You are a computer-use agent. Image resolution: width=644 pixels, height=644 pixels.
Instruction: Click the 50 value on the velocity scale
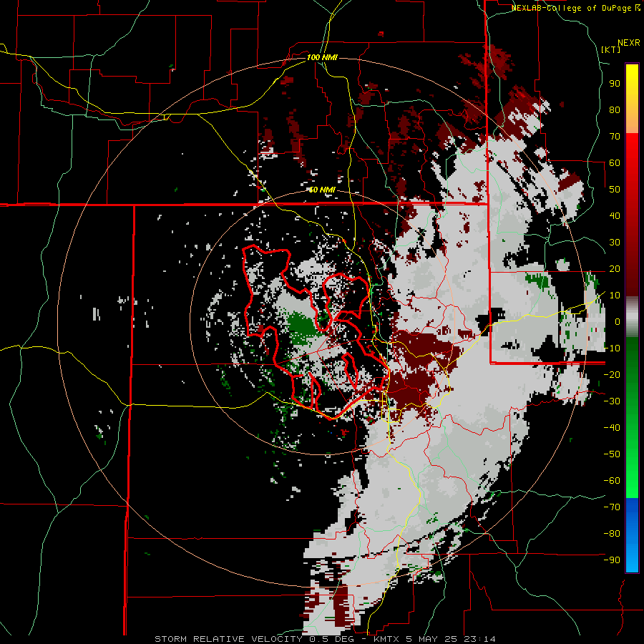(x=615, y=190)
